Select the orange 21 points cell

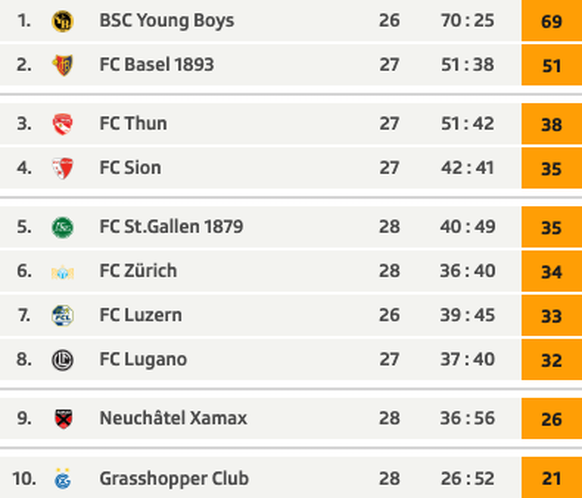552,478
